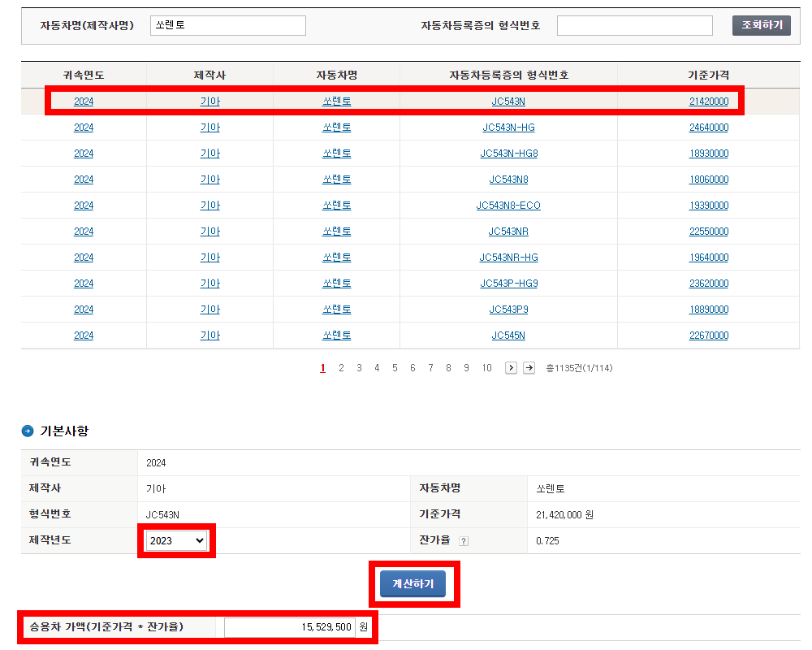Screen dimensions: 812x650
Task: Open the JC543NR-HG 형식번호 link
Action: click(x=508, y=257)
